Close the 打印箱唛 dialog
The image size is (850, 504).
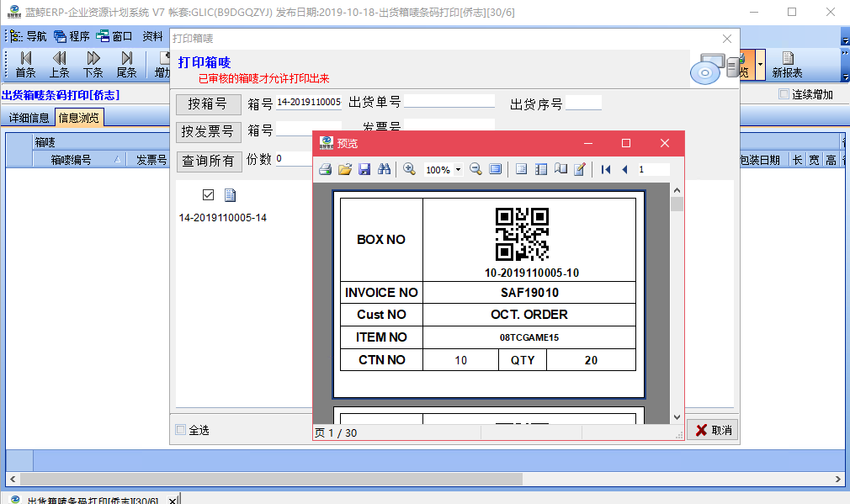point(727,39)
